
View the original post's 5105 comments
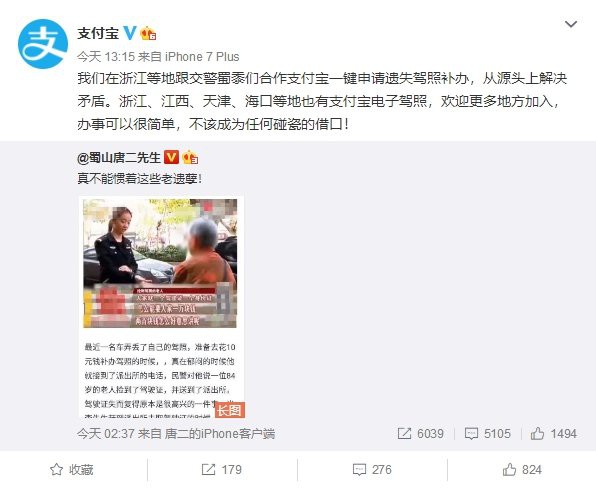point(487,434)
